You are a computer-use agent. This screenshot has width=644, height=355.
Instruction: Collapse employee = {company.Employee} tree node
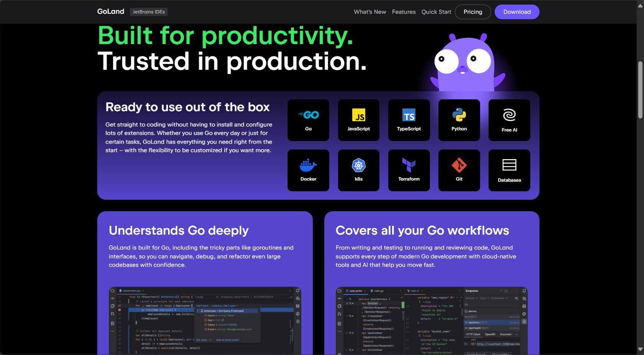pyautogui.click(x=198, y=311)
